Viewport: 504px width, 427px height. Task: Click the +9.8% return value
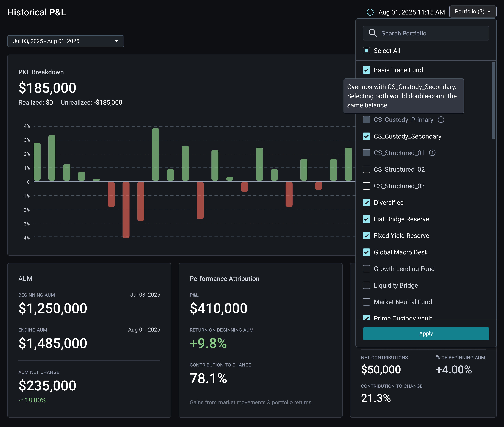(x=208, y=343)
